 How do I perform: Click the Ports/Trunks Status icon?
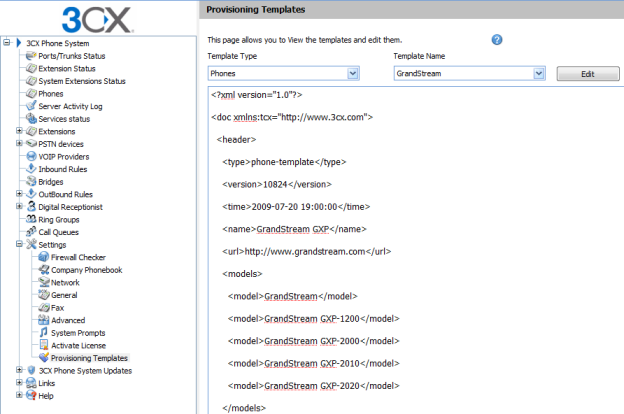[x=31, y=56]
